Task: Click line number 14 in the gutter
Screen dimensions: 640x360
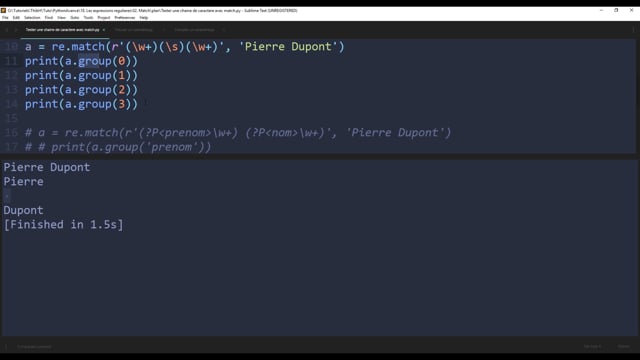Action: pyautogui.click(x=11, y=104)
